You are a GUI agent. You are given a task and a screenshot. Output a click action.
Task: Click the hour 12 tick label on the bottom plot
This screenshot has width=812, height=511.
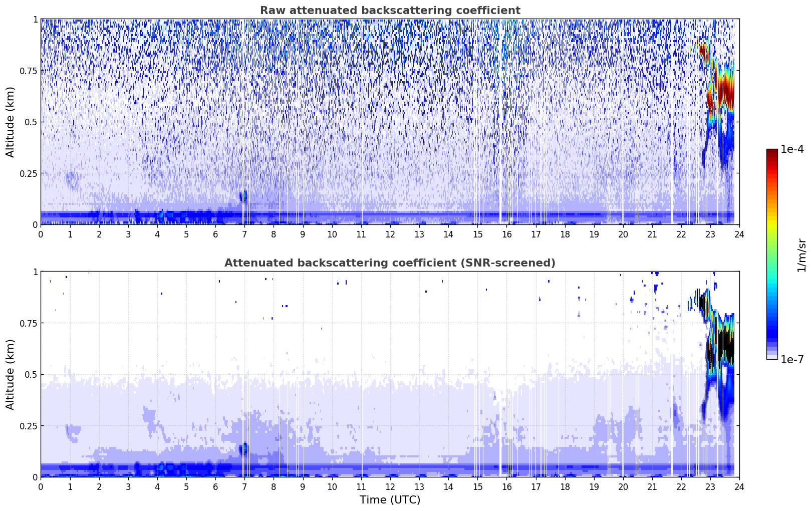(390, 486)
